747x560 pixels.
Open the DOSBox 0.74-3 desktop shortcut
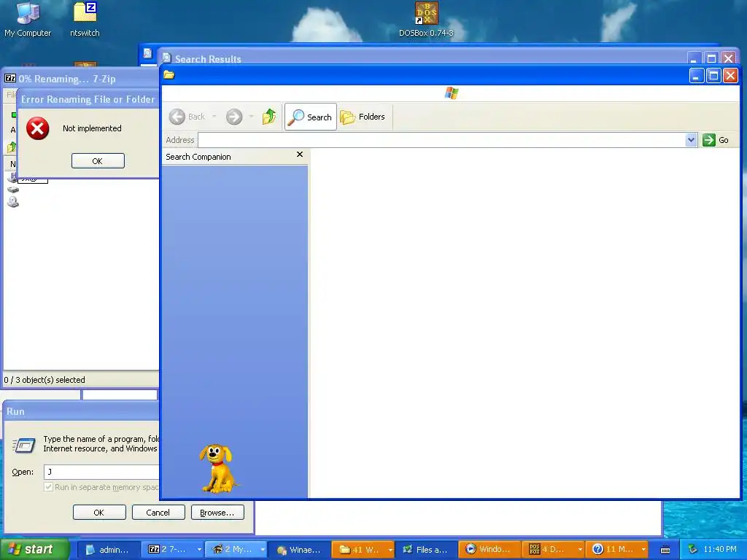point(426,20)
